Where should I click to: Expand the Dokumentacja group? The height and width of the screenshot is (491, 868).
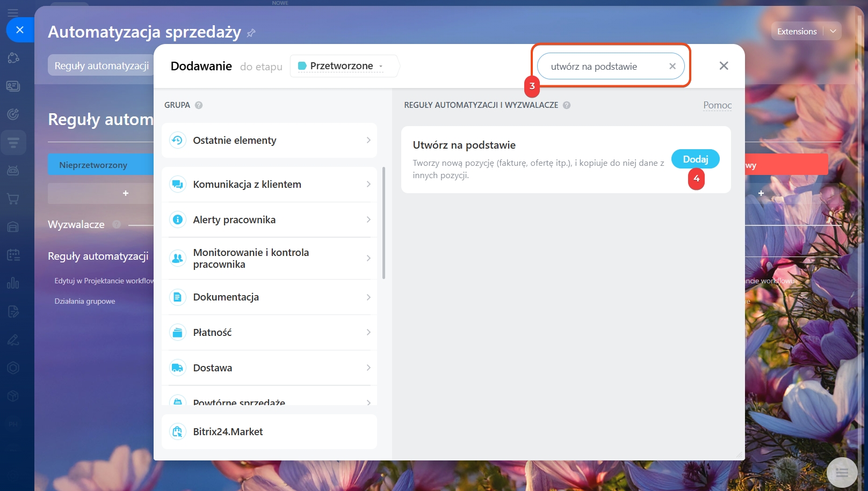click(269, 297)
